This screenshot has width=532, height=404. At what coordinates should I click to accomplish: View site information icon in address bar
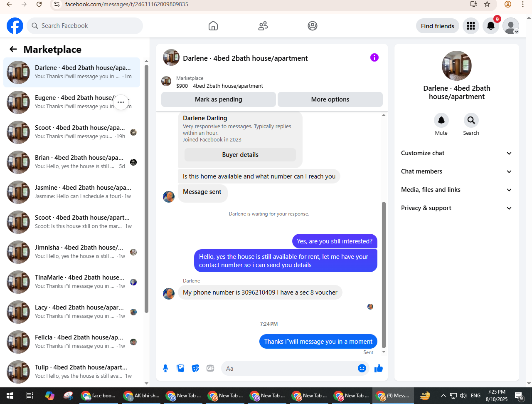[57, 4]
